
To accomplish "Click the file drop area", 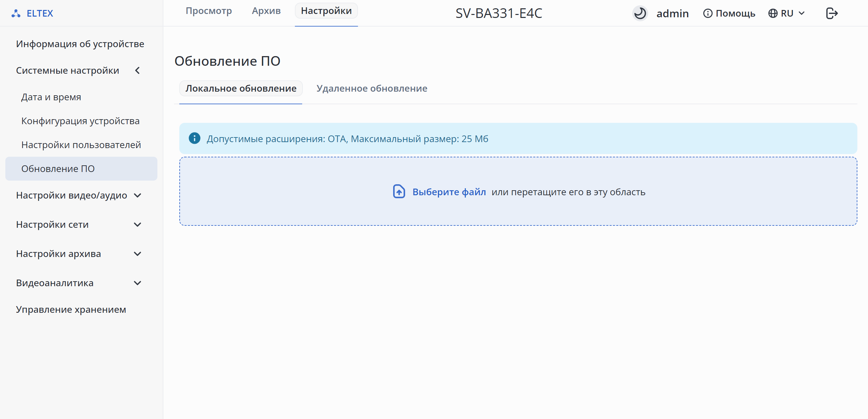I will point(518,191).
